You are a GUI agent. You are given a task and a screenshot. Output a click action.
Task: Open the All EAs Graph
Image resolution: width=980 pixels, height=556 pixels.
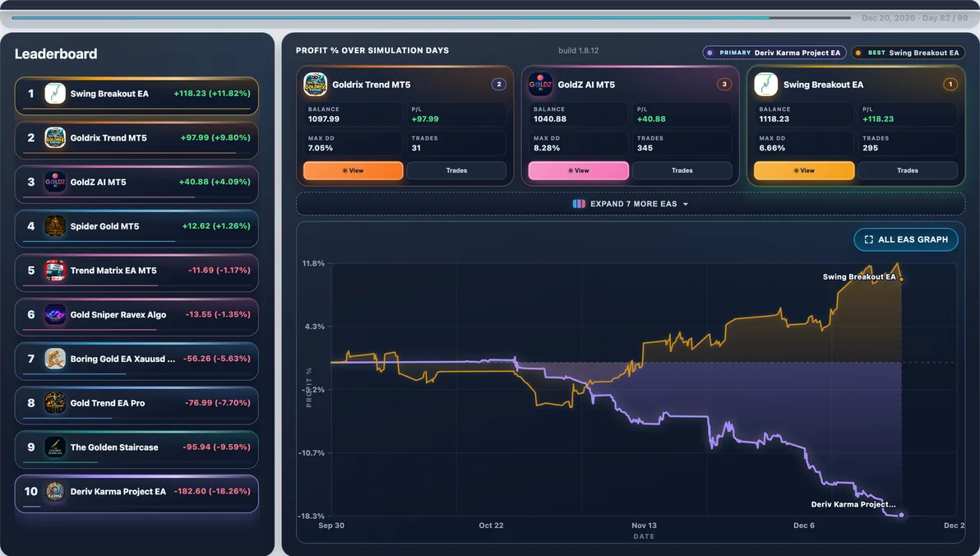906,239
